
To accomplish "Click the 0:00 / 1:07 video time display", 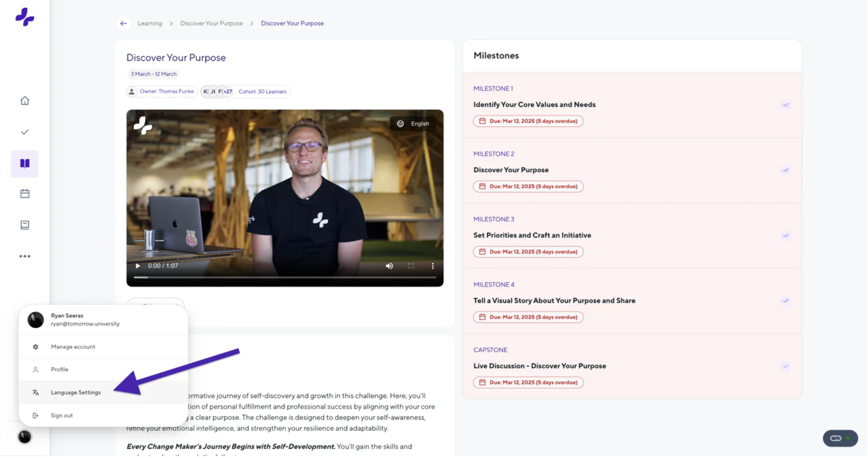I will (x=163, y=266).
